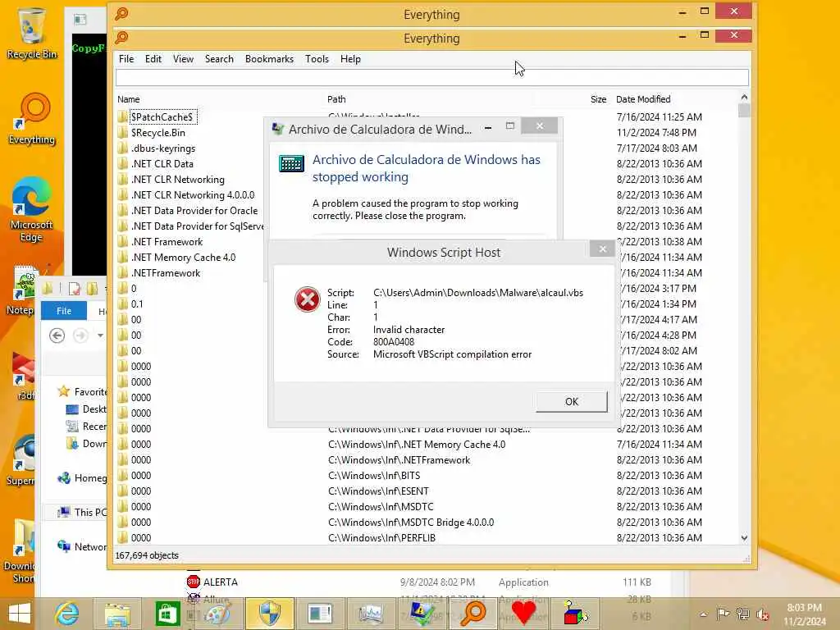
Task: Click the red heart taskbar icon
Action: pos(523,614)
